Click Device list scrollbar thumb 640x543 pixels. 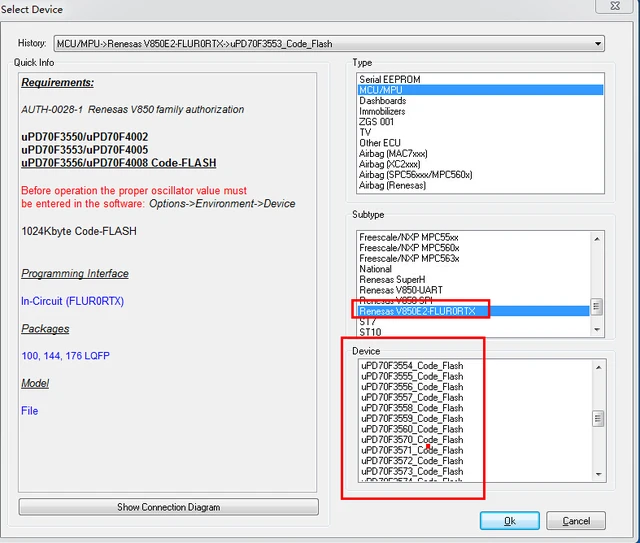point(598,418)
